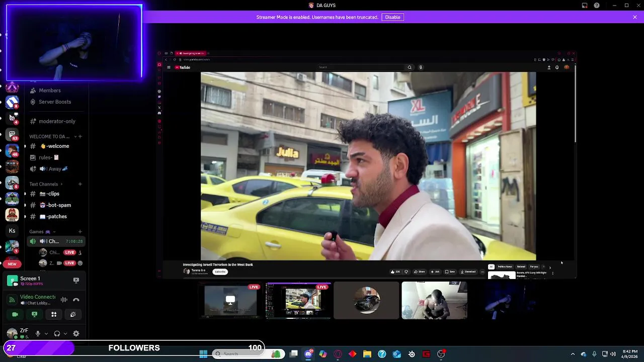
Task: Open the bot-spam text channel
Action: [55, 205]
